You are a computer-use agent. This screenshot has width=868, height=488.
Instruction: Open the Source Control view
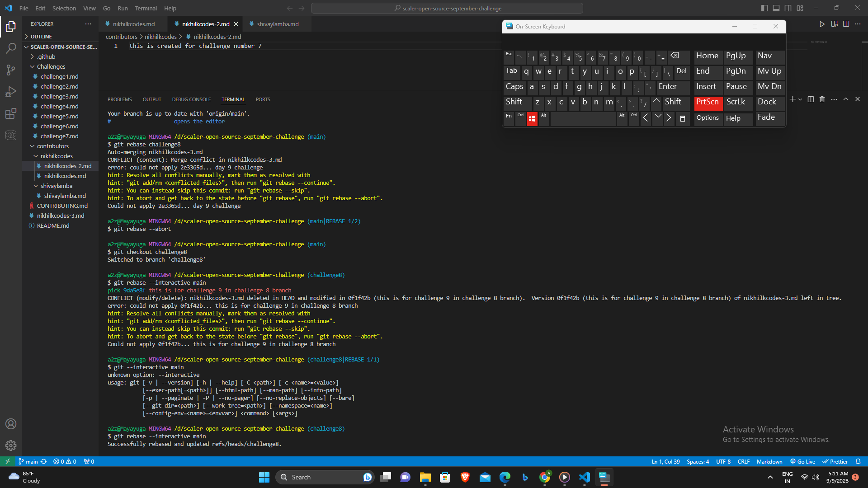(x=11, y=70)
